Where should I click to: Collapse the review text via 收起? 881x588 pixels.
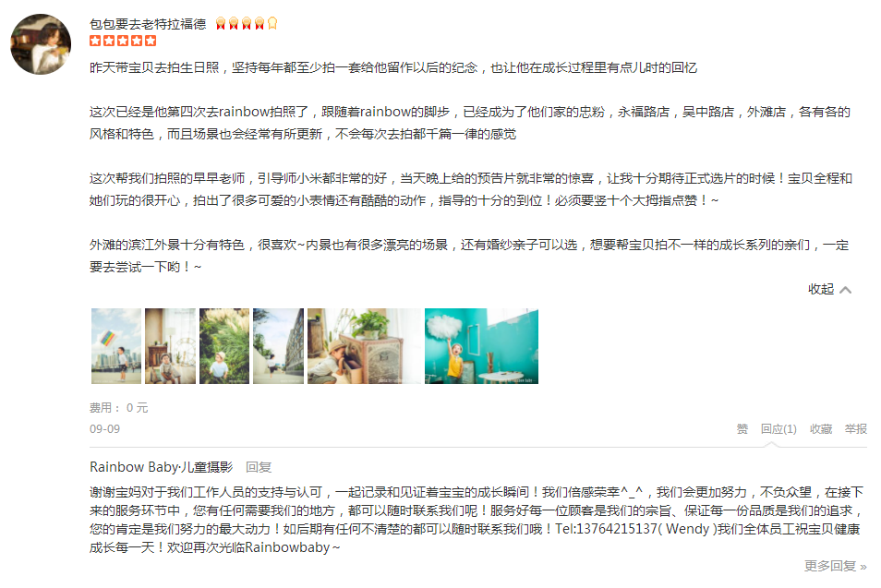pos(820,289)
